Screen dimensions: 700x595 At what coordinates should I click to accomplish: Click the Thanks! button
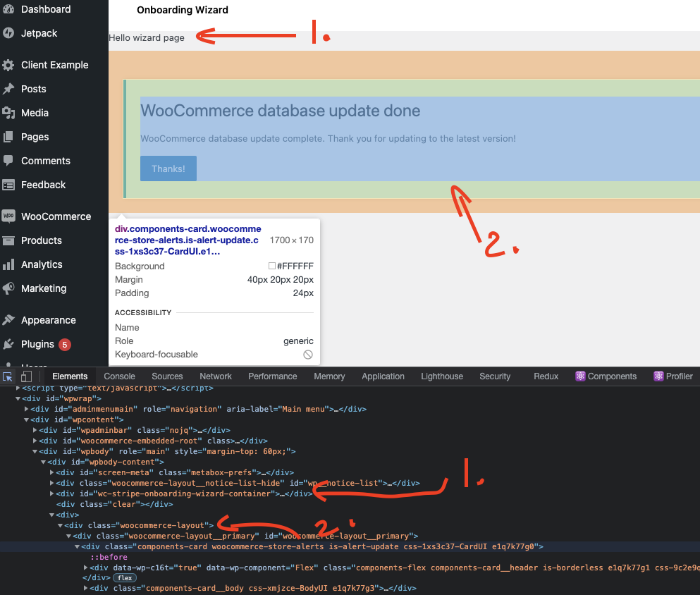tap(168, 168)
